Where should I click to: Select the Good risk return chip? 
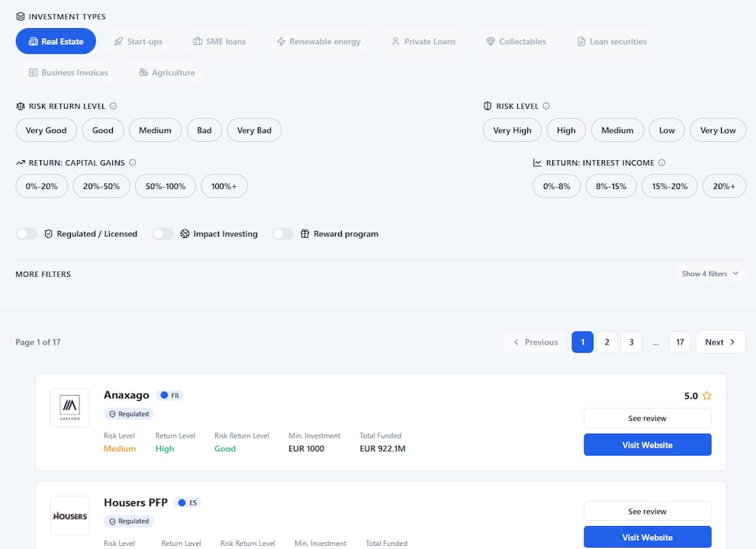pyautogui.click(x=103, y=130)
